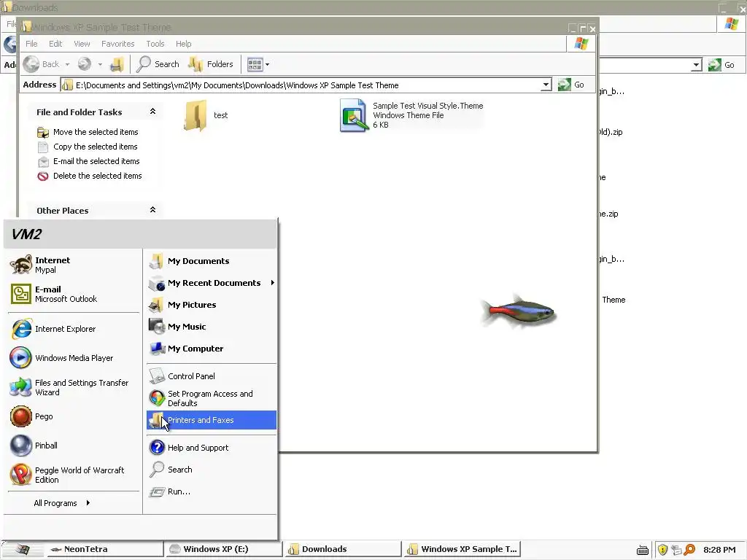747x560 pixels.
Task: Select the test folder
Action: coord(206,115)
